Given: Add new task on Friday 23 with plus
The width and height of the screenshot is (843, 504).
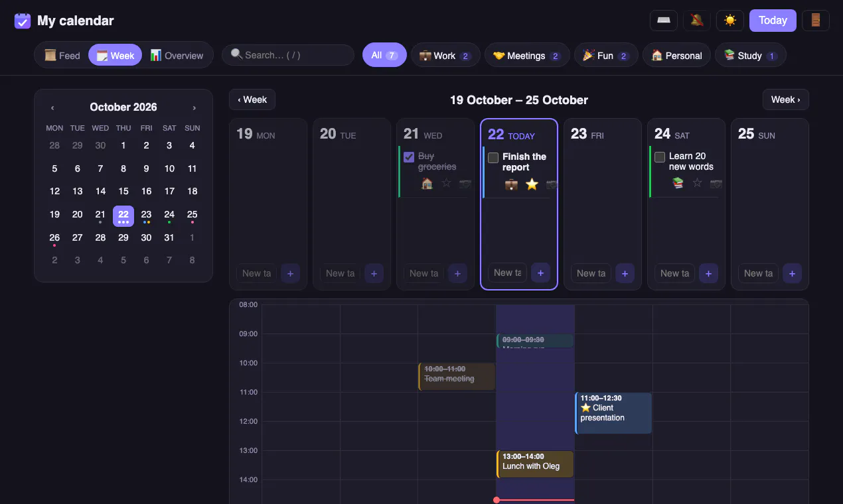Looking at the screenshot, I should pyautogui.click(x=625, y=273).
